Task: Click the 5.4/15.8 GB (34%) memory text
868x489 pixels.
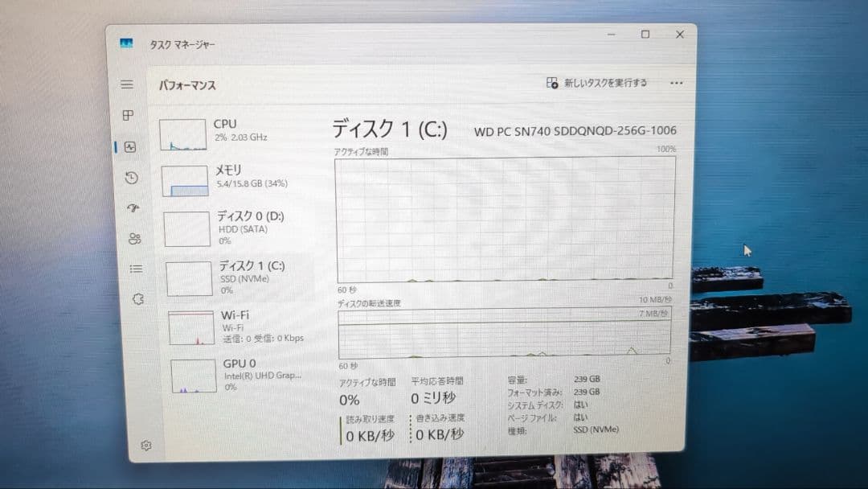Action: [x=252, y=183]
